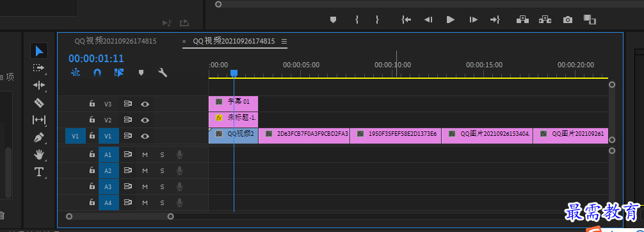
Task: Play the program monitor video
Action: (451, 19)
